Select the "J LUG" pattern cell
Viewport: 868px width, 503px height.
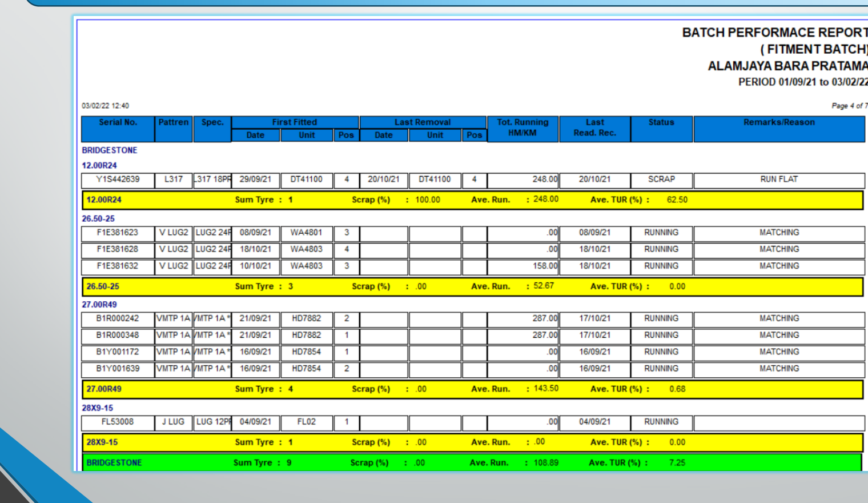[173, 422]
